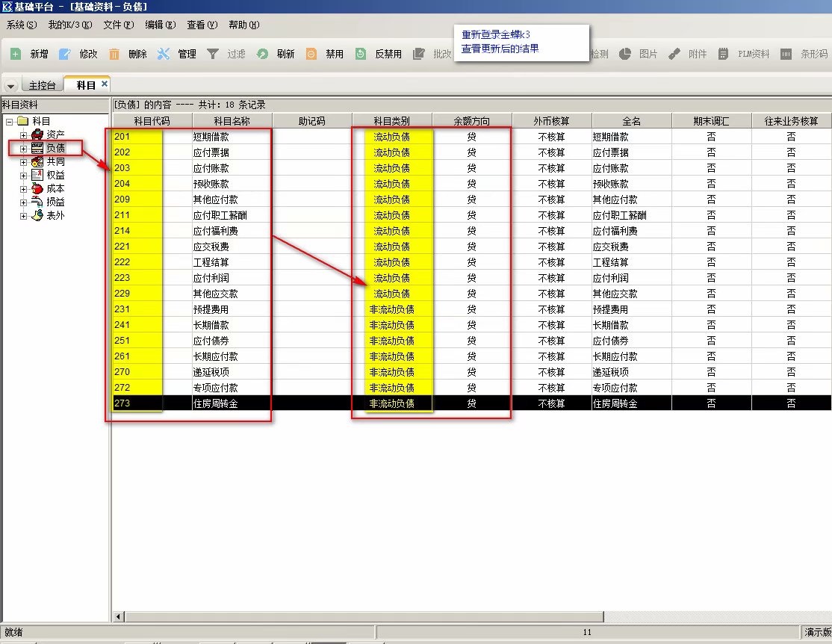Expand the 权益 tree node
This screenshot has height=644, width=832.
tap(24, 176)
